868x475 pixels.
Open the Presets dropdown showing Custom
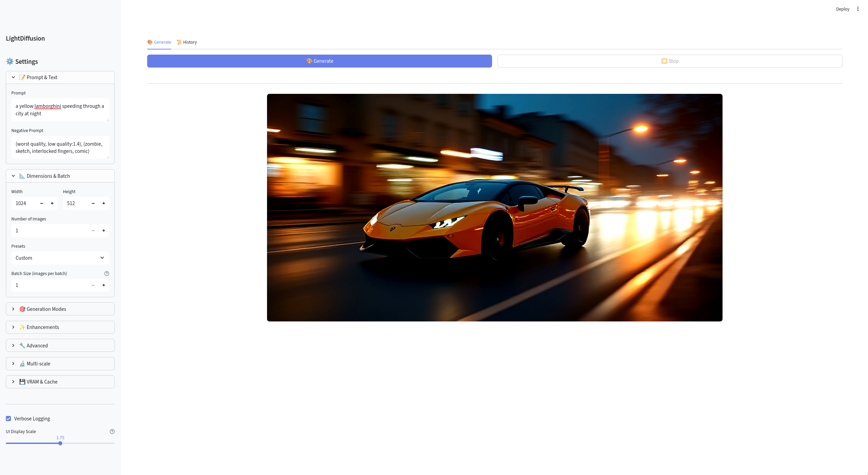60,258
